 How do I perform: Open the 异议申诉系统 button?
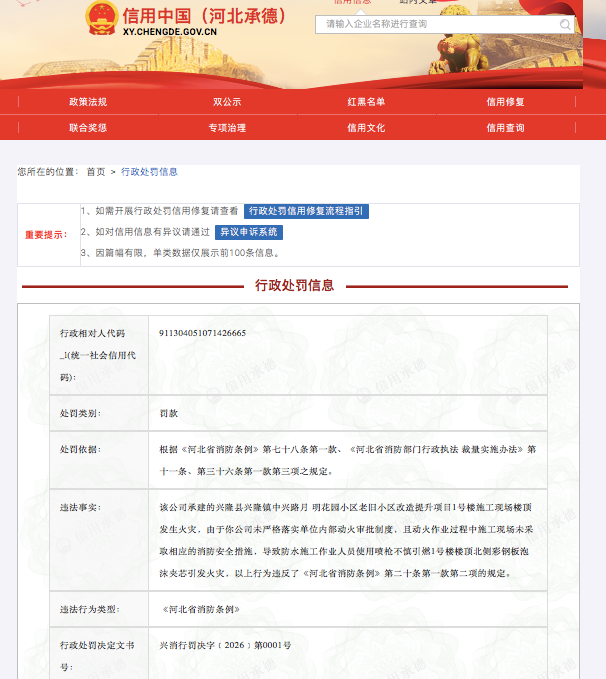[249, 232]
